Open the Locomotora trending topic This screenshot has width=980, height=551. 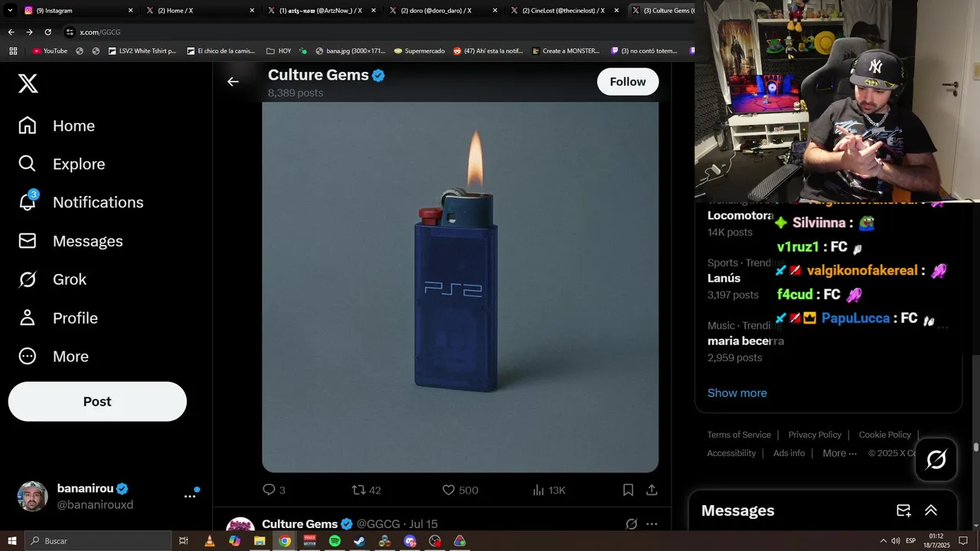[740, 216]
